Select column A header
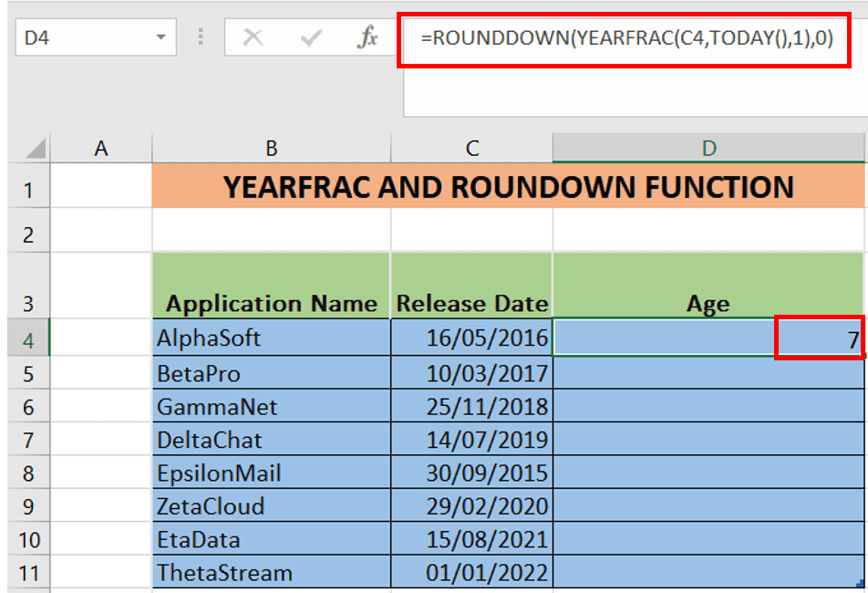Screen dimensions: 868x593 (100, 149)
